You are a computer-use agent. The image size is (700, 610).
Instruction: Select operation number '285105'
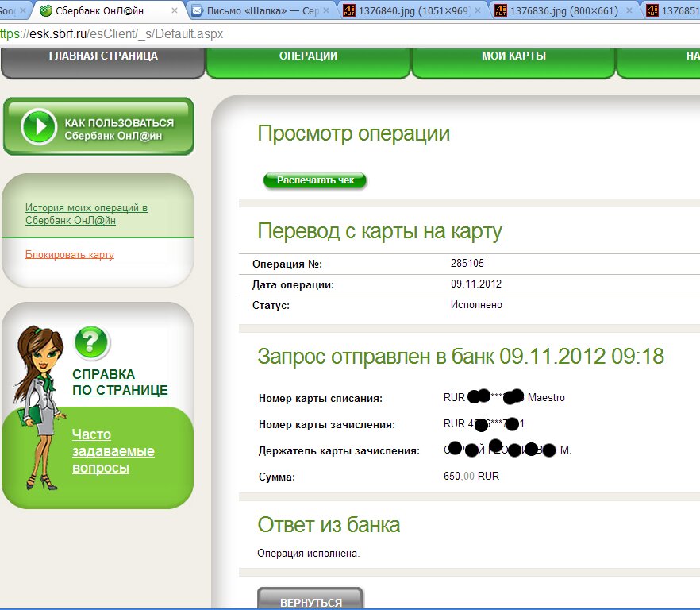click(x=467, y=263)
